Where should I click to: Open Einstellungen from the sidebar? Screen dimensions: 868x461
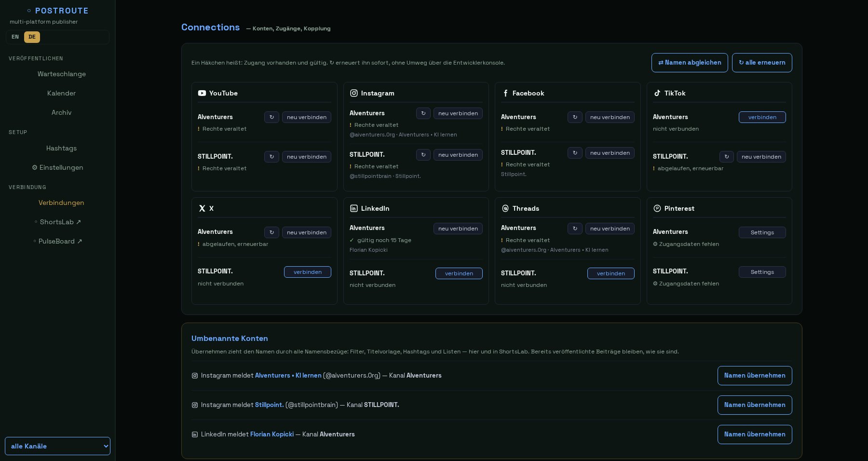pyautogui.click(x=57, y=167)
